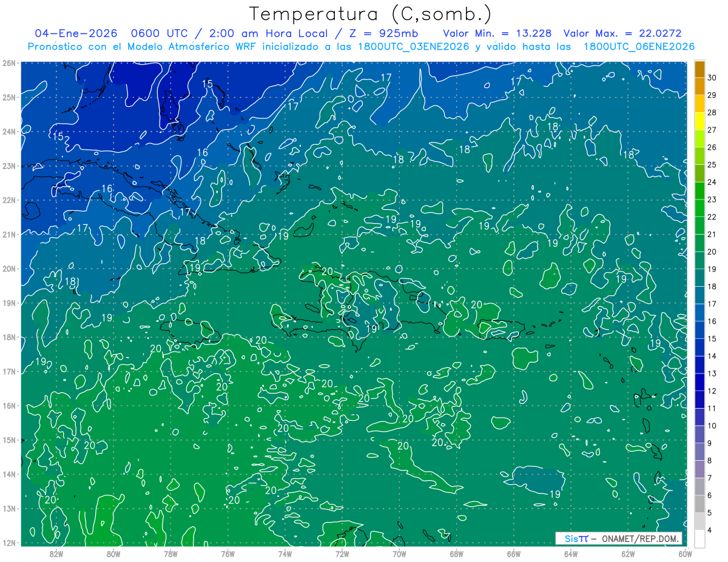Click the "66W" longitude label
The height and width of the screenshot is (562, 728).
(x=514, y=554)
